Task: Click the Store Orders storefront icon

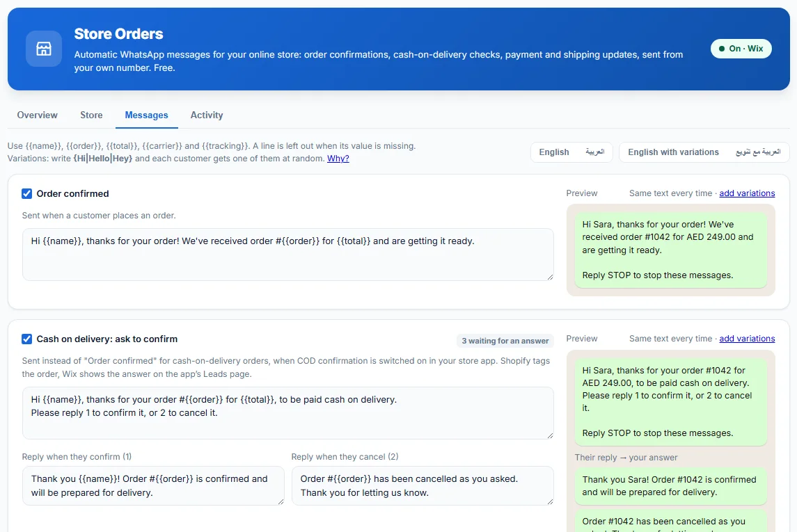Action: (x=44, y=49)
